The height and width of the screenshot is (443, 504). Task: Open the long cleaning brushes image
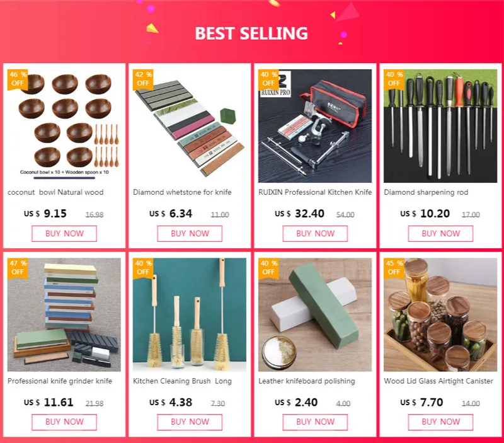[190, 314]
